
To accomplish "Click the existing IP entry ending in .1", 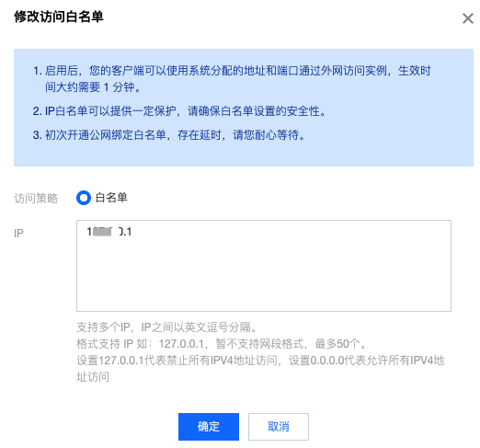I will 109,232.
